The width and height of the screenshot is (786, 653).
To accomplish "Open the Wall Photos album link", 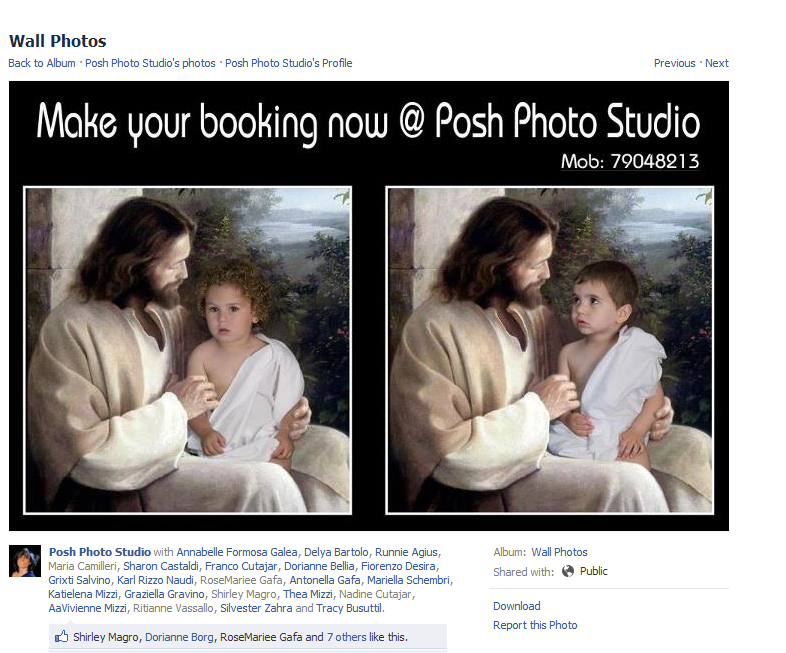I will click(x=559, y=552).
